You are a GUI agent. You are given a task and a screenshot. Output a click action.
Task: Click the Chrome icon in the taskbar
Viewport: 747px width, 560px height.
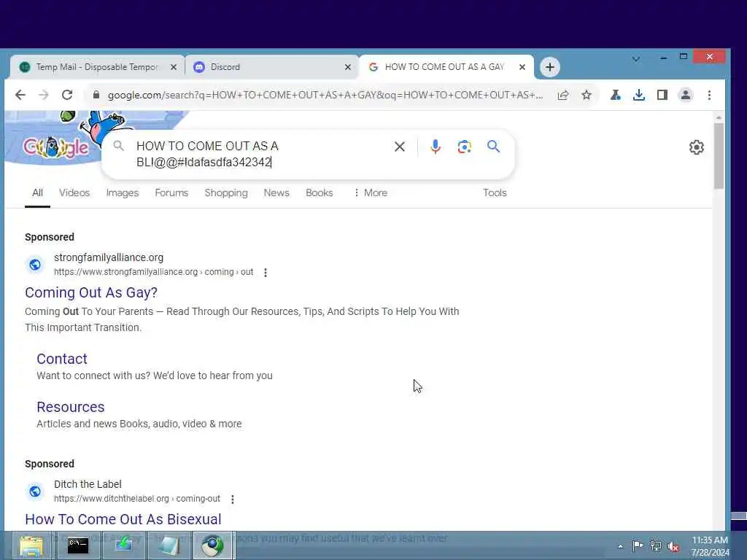[x=213, y=545]
